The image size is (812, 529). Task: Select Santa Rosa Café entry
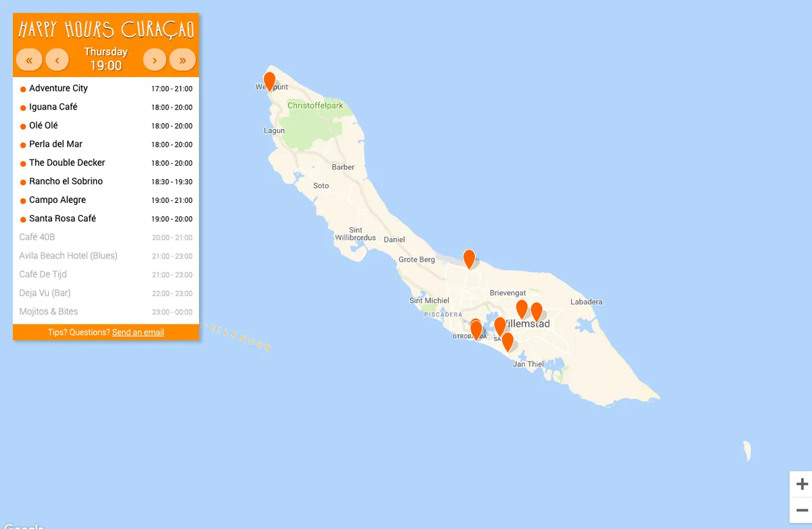[106, 218]
